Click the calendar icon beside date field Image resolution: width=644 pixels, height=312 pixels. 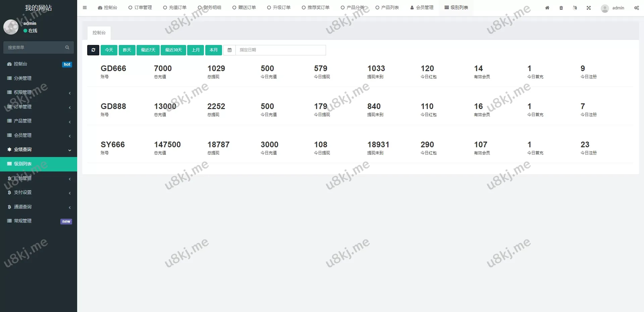coord(229,50)
